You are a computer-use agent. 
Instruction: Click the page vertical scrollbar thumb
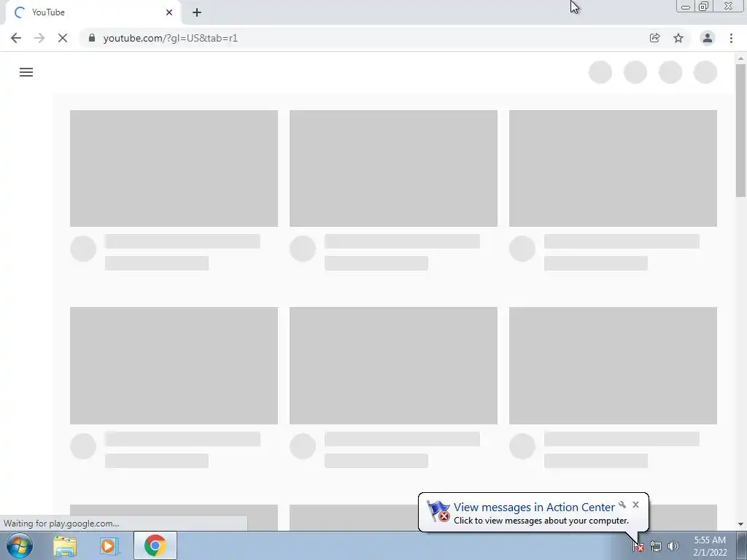740,130
